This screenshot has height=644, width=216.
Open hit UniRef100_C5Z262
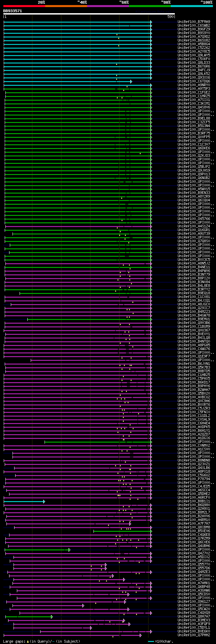(194, 48)
